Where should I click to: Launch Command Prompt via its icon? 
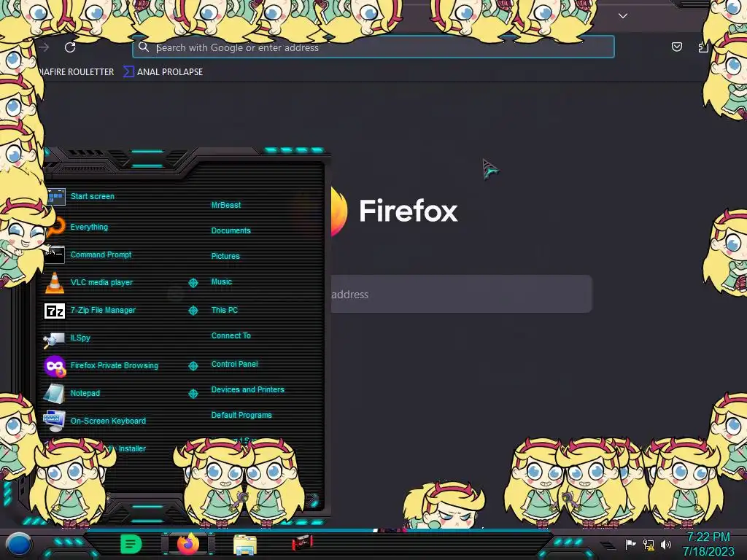click(55, 254)
